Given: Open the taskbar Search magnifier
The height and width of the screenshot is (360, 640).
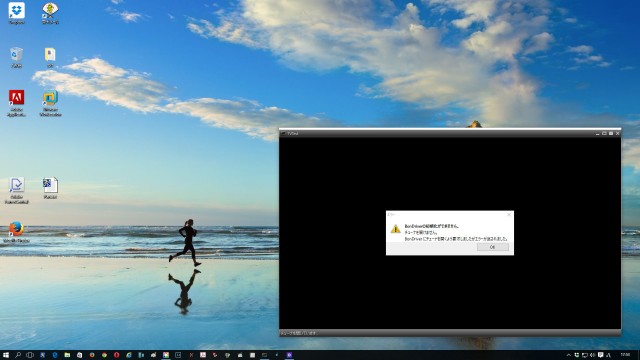Looking at the screenshot, I should point(18,355).
